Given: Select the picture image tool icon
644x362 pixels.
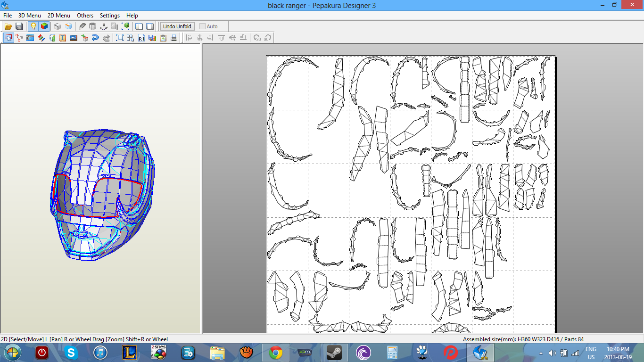Looking at the screenshot, I should click(74, 38).
